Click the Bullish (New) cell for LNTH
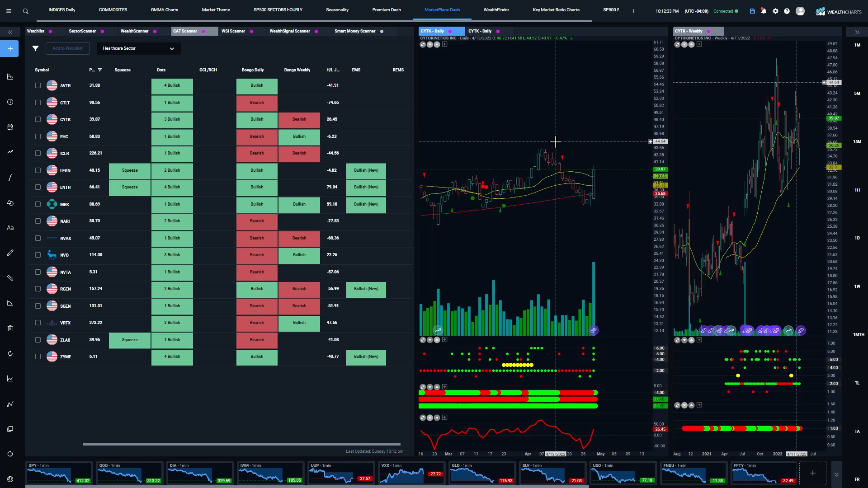Image resolution: width=868 pixels, height=488 pixels. (366, 187)
